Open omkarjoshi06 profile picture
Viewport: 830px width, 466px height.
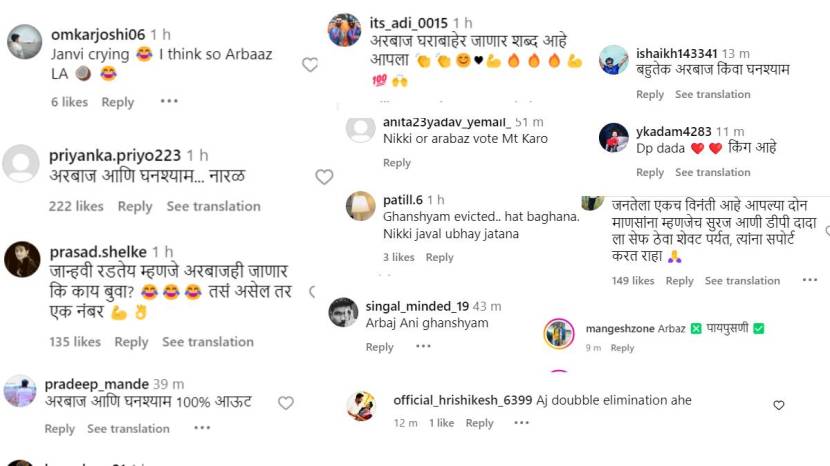tap(23, 42)
